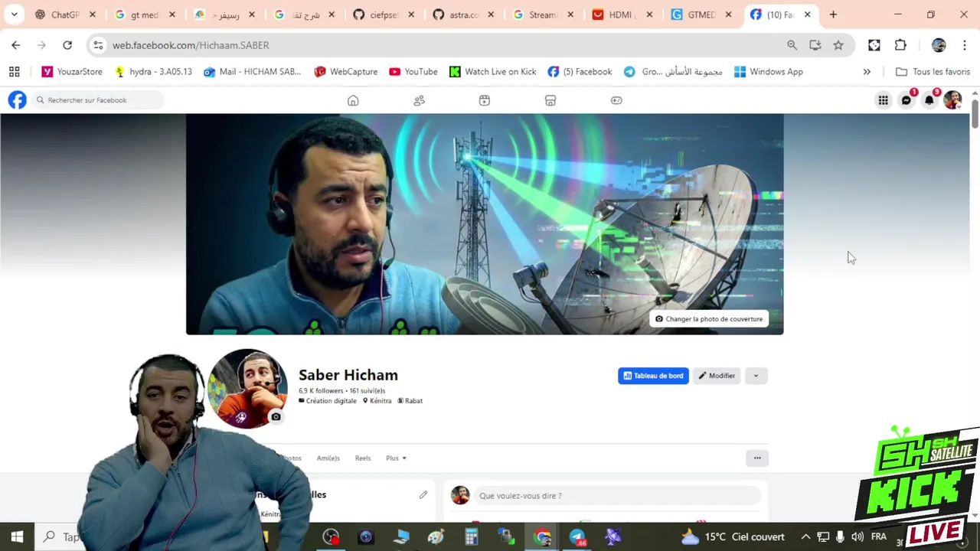Open the YouTube bookmark

[x=413, y=72]
